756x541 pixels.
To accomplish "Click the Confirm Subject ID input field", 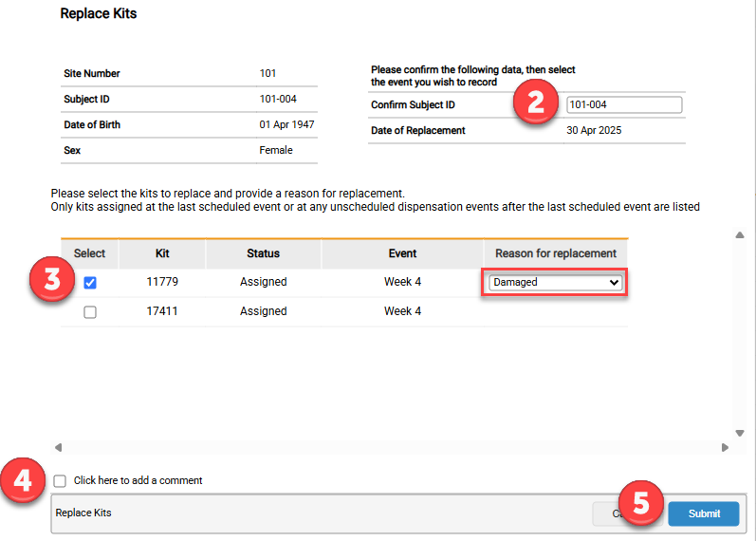I will [623, 105].
